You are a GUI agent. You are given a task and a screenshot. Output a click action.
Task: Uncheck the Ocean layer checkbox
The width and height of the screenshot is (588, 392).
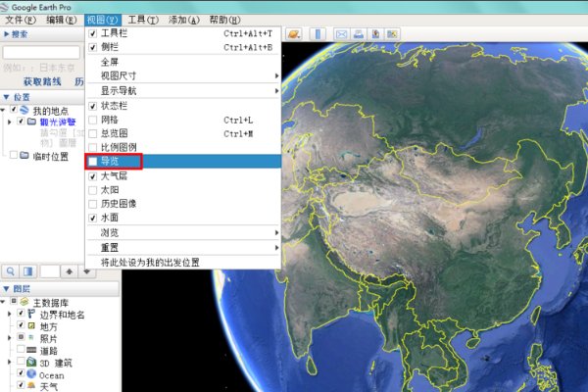click(21, 373)
